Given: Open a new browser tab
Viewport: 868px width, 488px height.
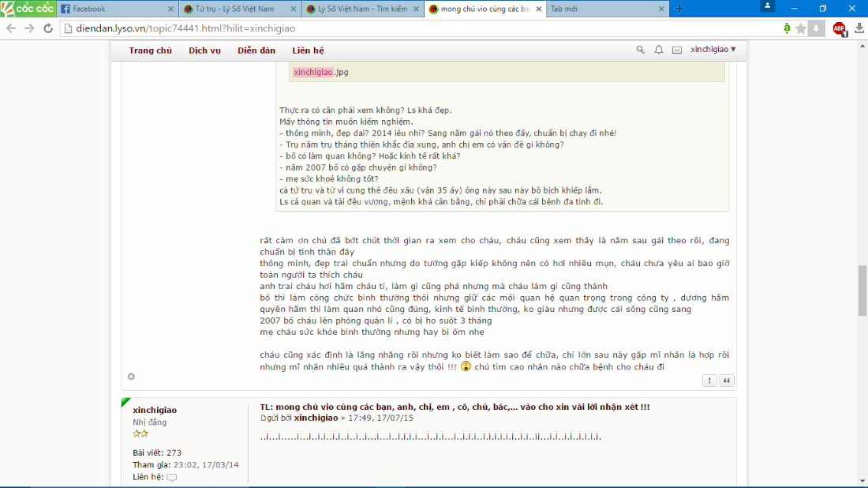Looking at the screenshot, I should pyautogui.click(x=679, y=9).
